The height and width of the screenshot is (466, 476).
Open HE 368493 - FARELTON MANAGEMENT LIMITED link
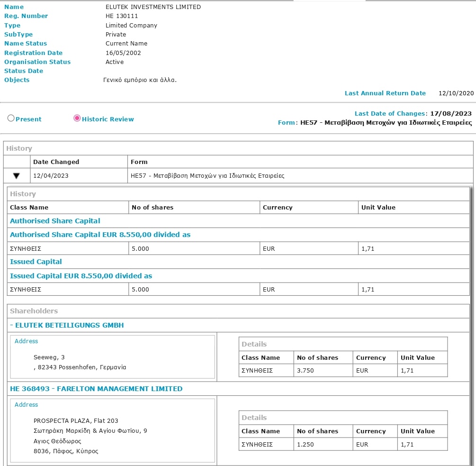coord(96,389)
